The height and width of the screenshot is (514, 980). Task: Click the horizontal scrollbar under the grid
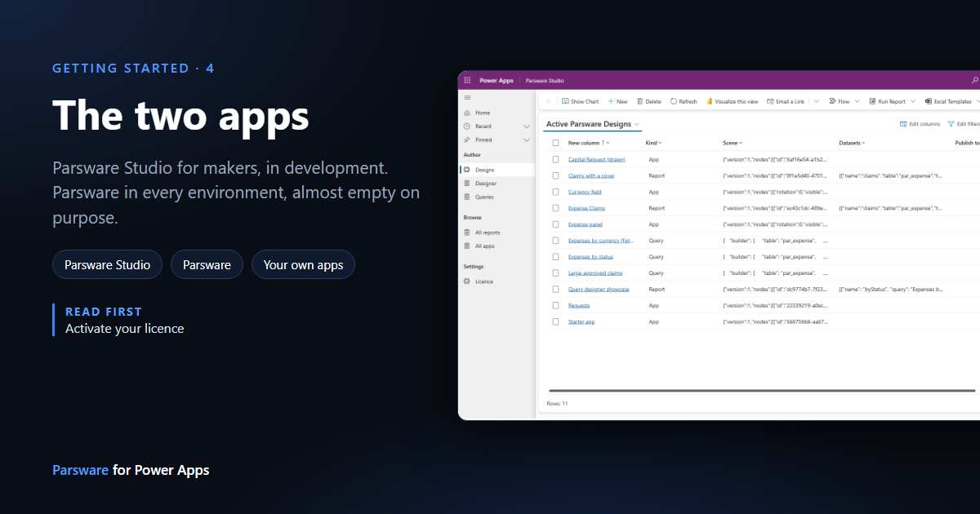[762, 391]
